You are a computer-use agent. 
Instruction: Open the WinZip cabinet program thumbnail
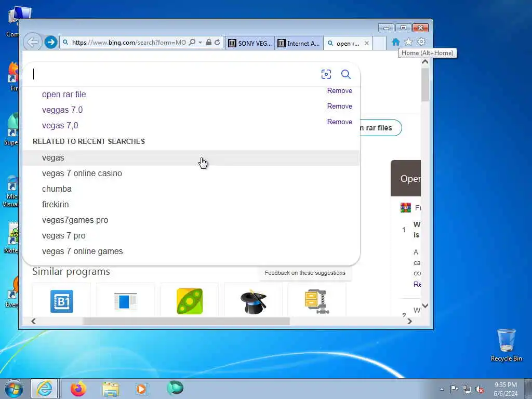tap(317, 301)
